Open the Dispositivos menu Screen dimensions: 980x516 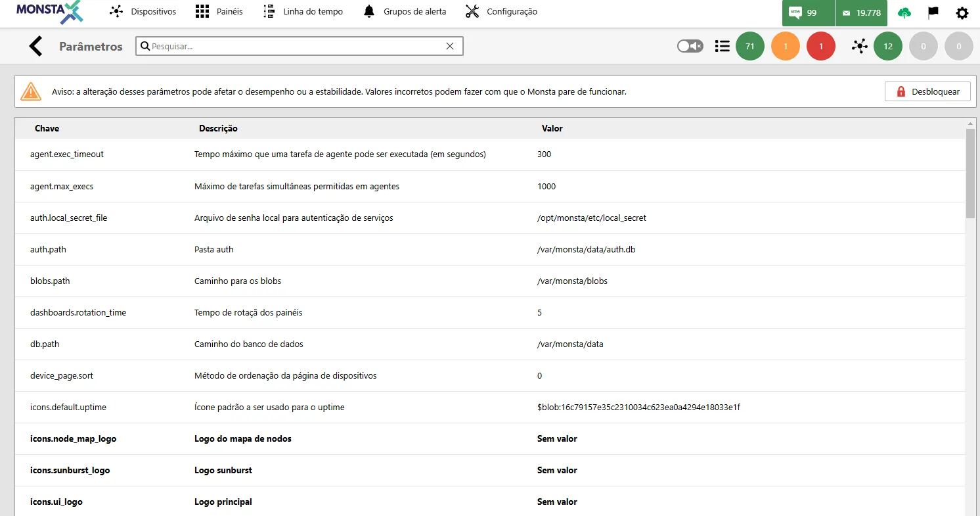click(x=143, y=12)
